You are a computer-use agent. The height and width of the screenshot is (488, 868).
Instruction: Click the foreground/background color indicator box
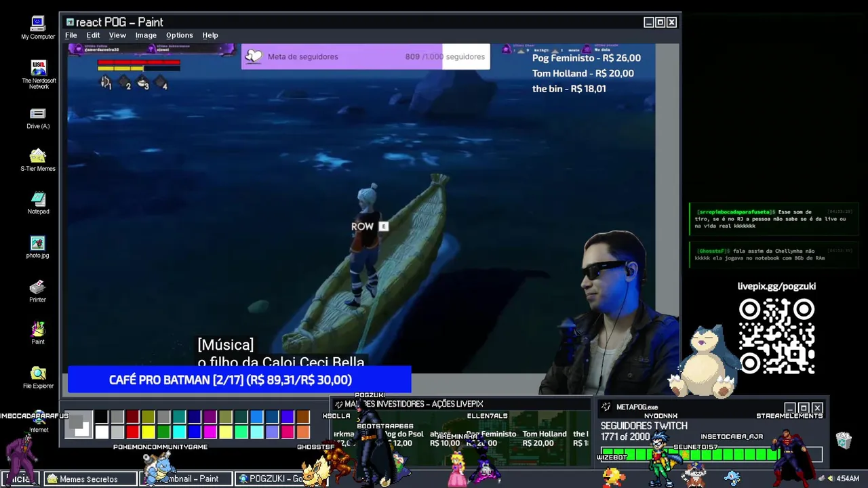(x=79, y=424)
